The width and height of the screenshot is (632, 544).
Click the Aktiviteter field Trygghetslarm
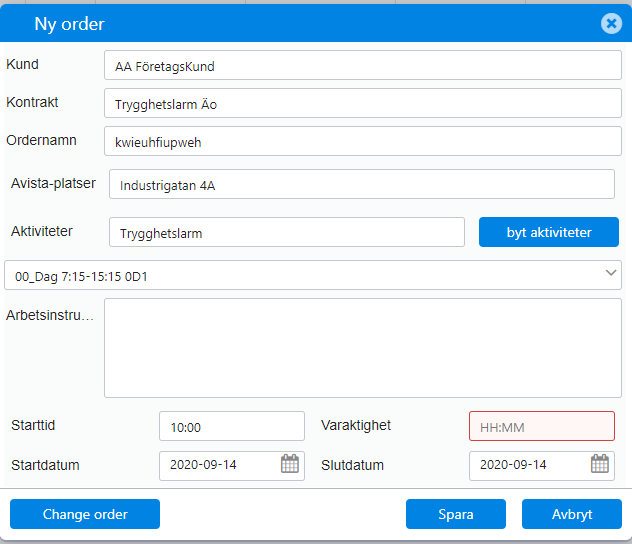point(287,232)
